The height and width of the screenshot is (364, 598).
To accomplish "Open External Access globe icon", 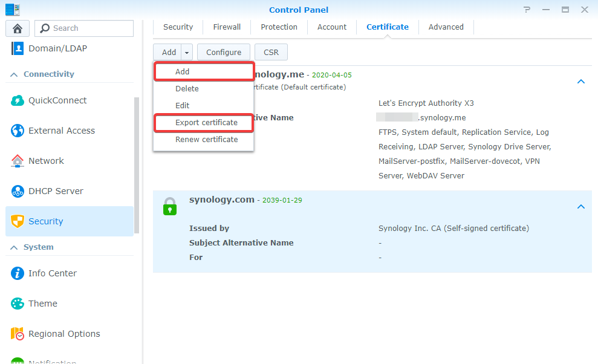I will [17, 131].
